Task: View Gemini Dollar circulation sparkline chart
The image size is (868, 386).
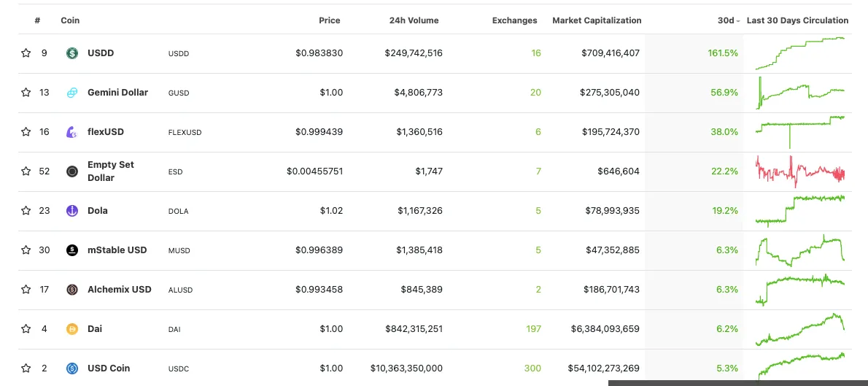Action: pos(800,93)
